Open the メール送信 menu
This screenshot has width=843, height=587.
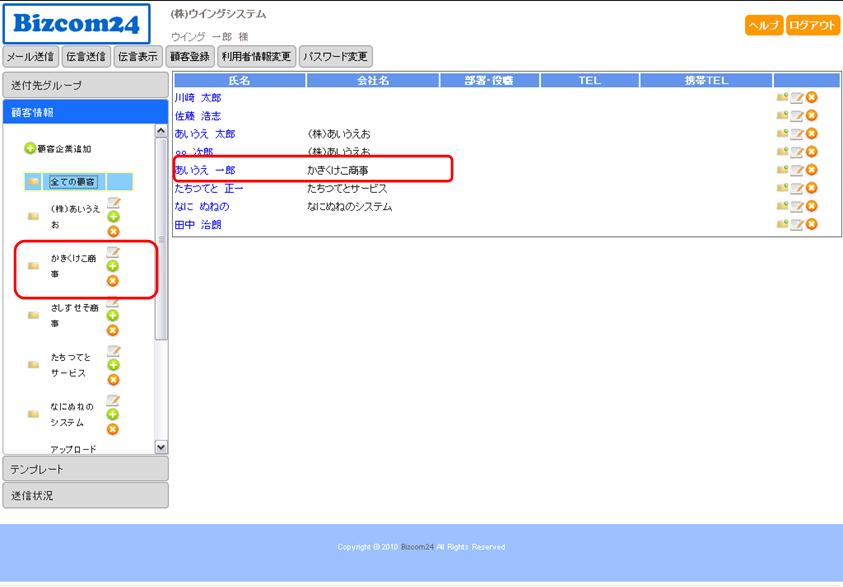tap(31, 57)
